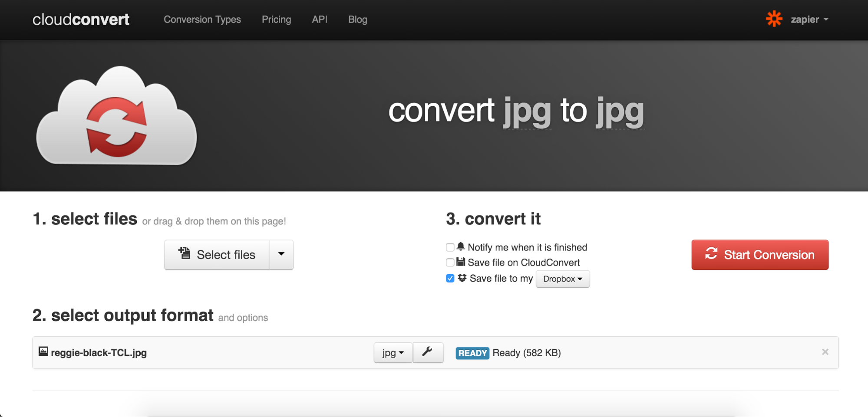868x417 pixels.
Task: Click the Dropbox logo icon
Action: [462, 278]
